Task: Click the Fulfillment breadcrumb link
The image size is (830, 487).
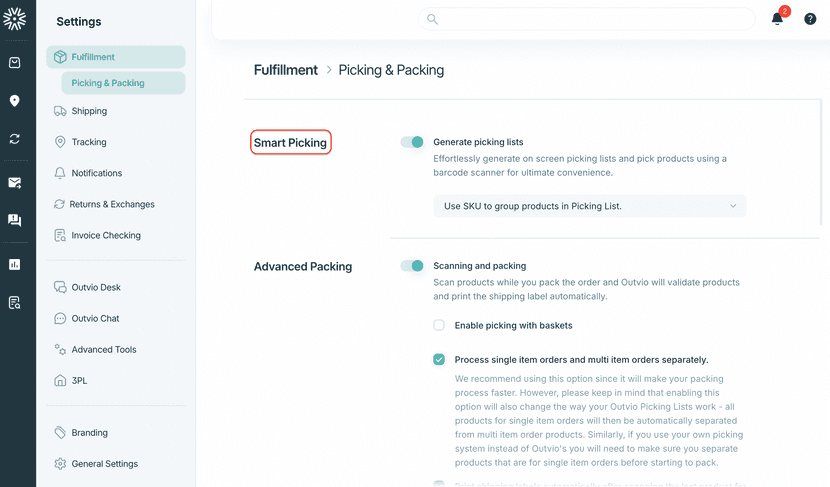Action: click(285, 70)
